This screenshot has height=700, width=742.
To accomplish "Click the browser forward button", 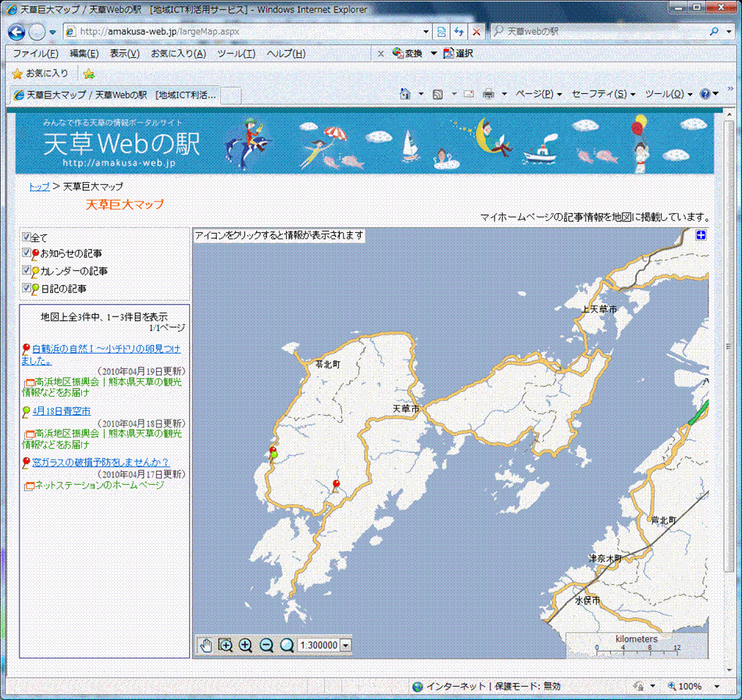I will tap(37, 32).
